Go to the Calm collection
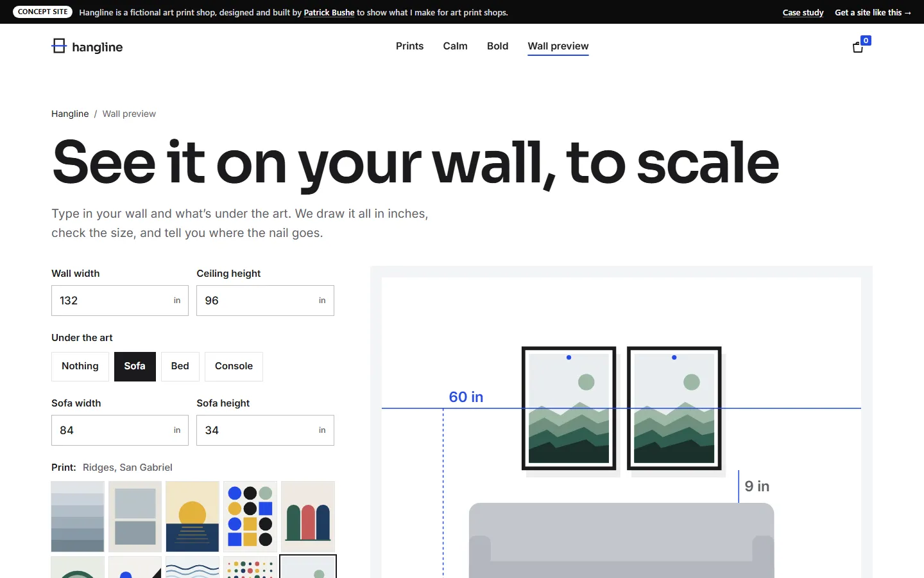This screenshot has width=924, height=578. pos(455,46)
